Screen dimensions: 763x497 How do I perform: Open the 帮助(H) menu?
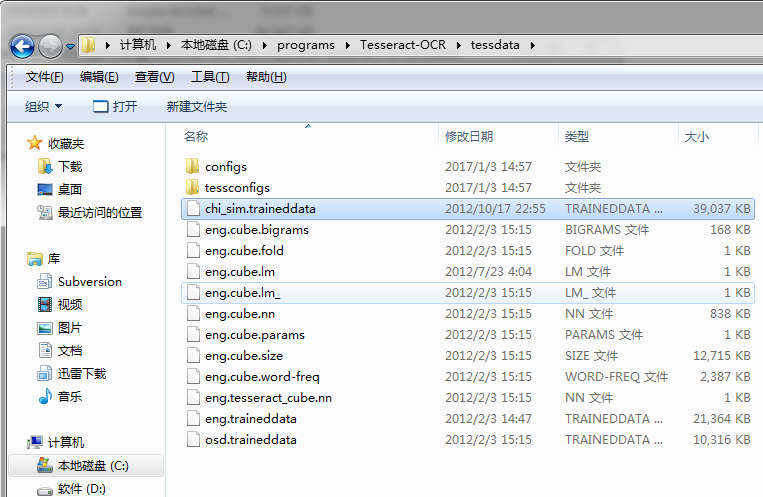tap(266, 77)
